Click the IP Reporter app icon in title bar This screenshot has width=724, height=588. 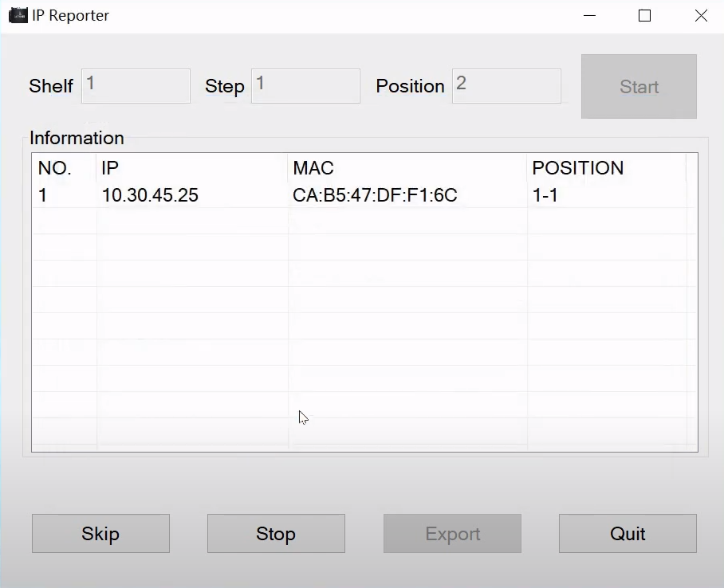18,15
